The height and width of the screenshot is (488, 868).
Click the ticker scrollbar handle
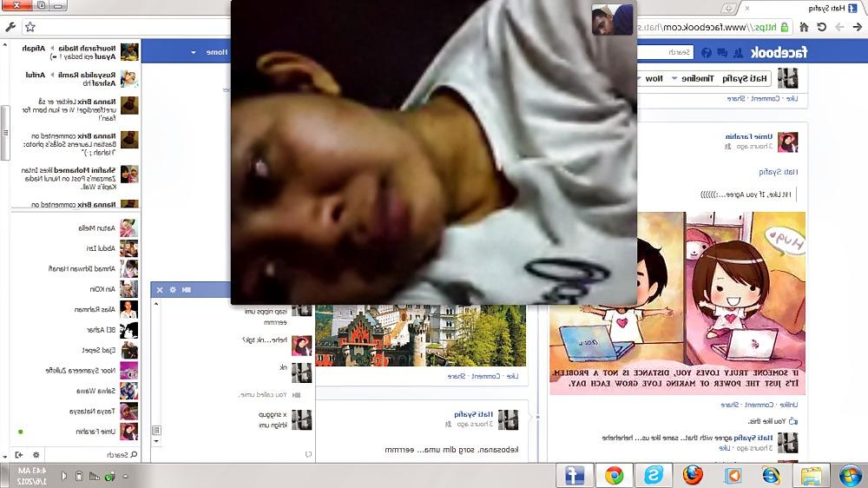5,133
